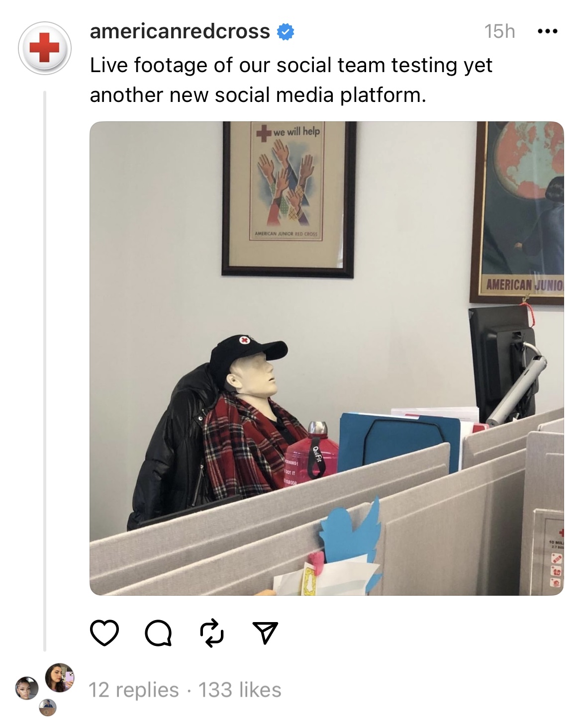582x728 pixels.
Task: Open the three-dot more options menu
Action: pos(548,31)
